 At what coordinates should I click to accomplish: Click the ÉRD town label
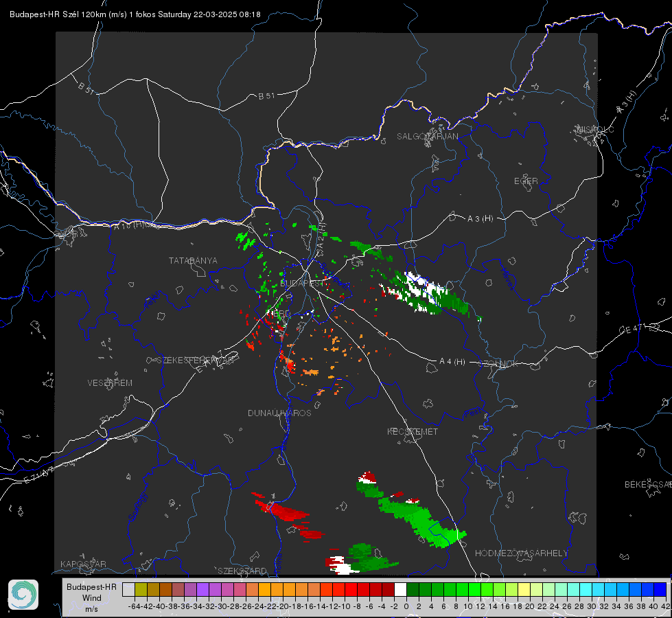[x=281, y=314]
